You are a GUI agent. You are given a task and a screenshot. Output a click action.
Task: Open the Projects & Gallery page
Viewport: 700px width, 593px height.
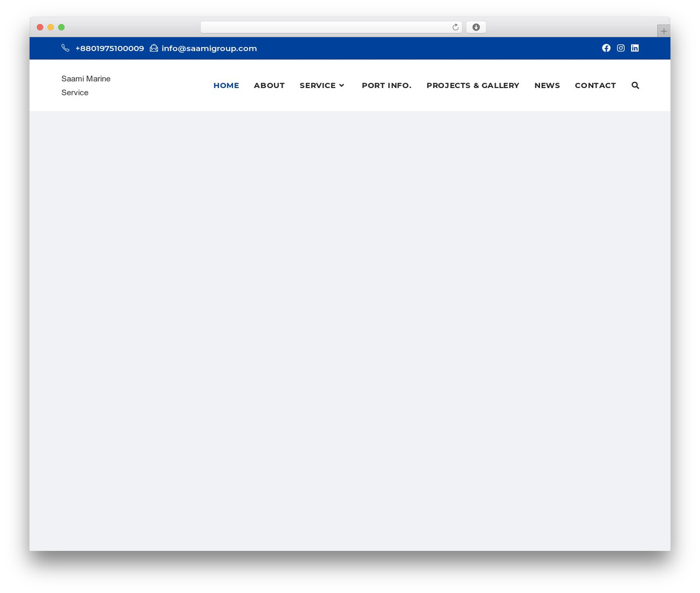point(473,85)
